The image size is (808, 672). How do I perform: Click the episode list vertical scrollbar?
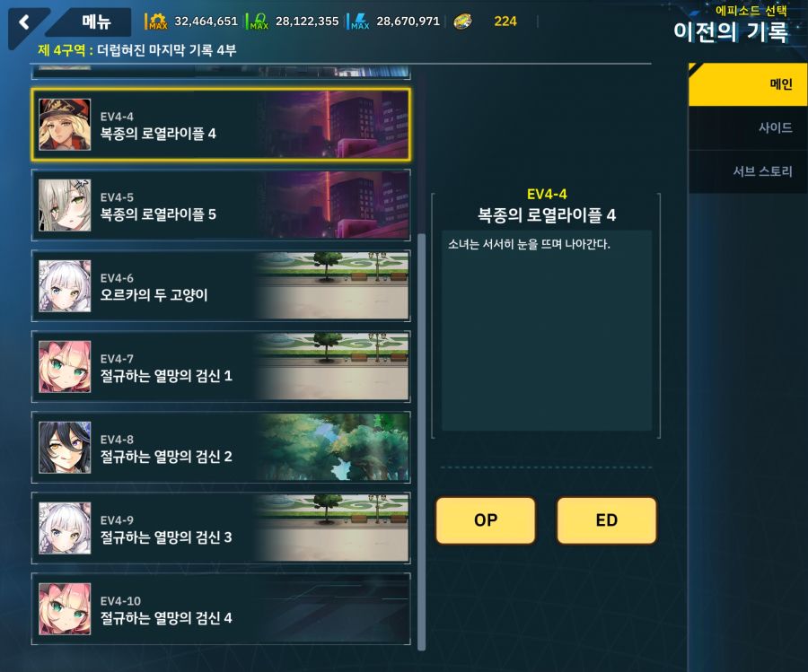pos(422,441)
